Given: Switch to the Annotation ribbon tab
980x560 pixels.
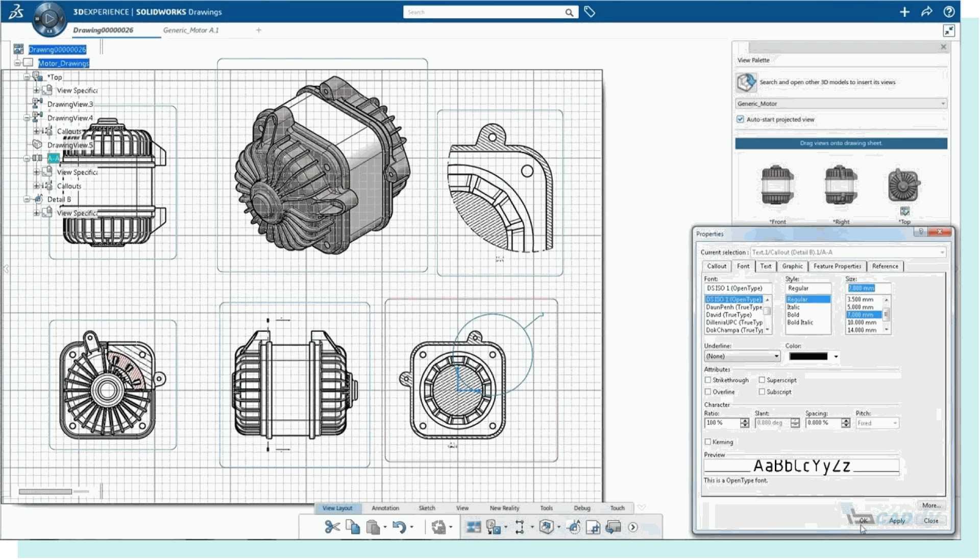Looking at the screenshot, I should 385,508.
